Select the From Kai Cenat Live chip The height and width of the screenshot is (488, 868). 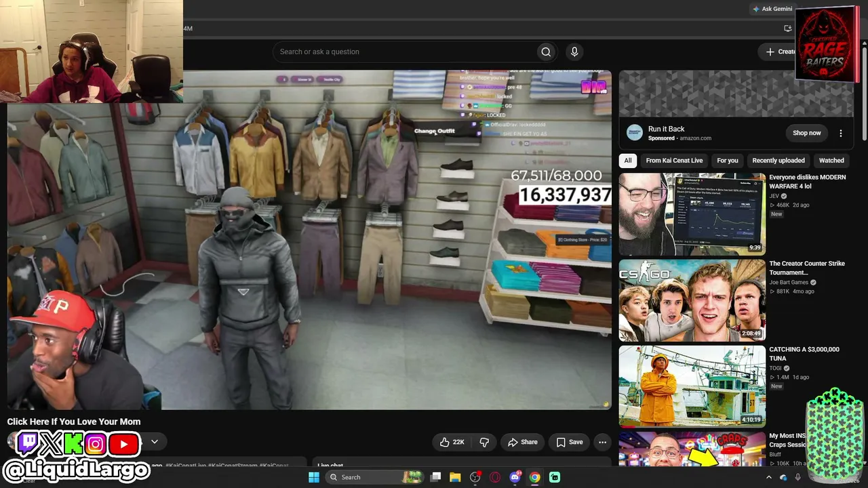coord(674,161)
